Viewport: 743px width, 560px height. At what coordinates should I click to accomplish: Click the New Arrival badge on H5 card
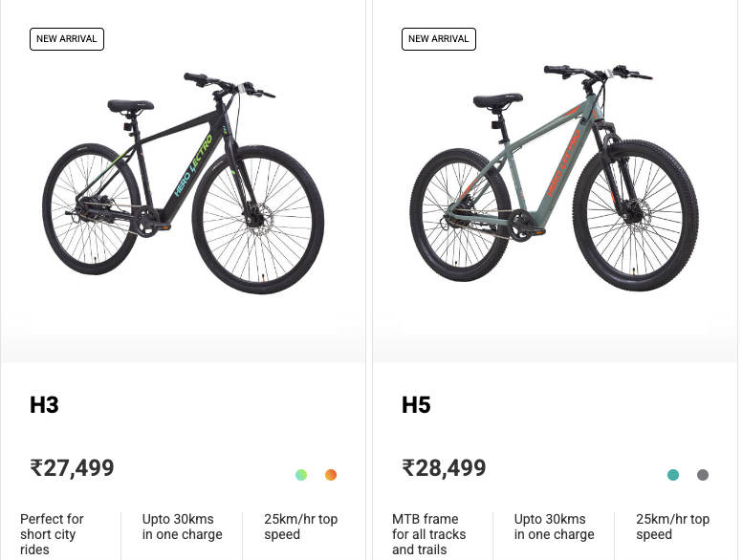tap(439, 39)
